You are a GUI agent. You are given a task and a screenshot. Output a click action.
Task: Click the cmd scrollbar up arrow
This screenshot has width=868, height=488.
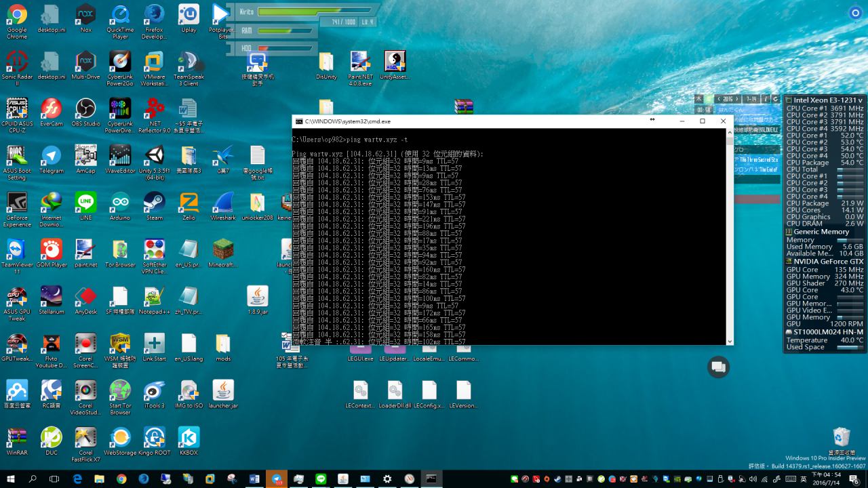coord(730,133)
